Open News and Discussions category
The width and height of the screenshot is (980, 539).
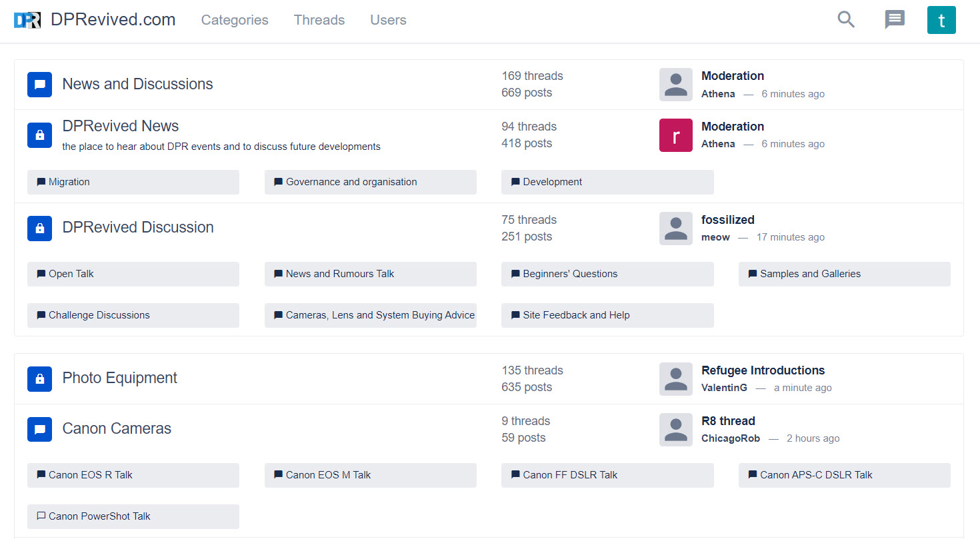(x=137, y=84)
